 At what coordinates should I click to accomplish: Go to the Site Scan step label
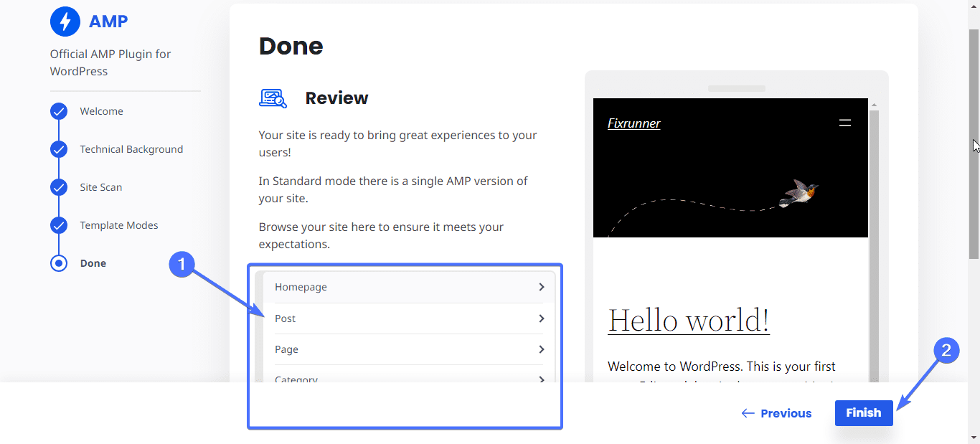pyautogui.click(x=101, y=187)
